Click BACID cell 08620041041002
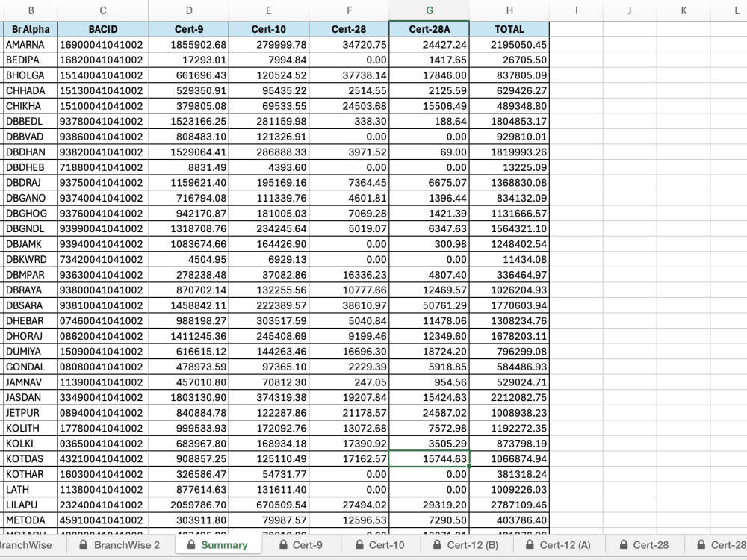747x560 pixels. [103, 336]
